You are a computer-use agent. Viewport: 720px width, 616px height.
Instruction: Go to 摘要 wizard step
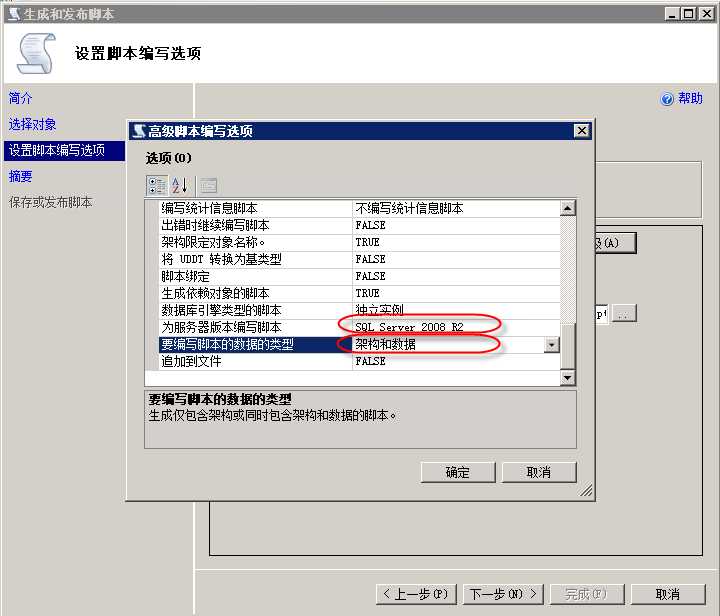pos(21,176)
